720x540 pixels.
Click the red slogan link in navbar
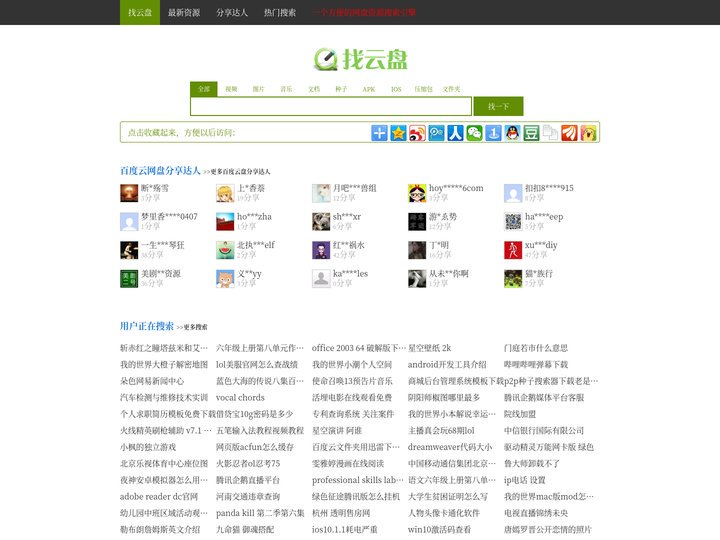click(x=364, y=12)
